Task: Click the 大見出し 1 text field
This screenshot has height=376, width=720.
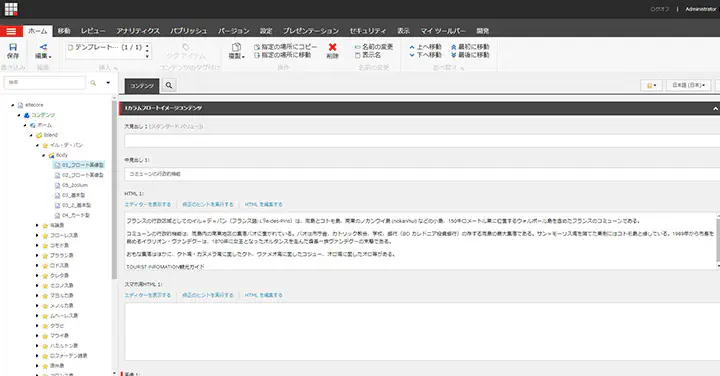Action: pos(422,140)
